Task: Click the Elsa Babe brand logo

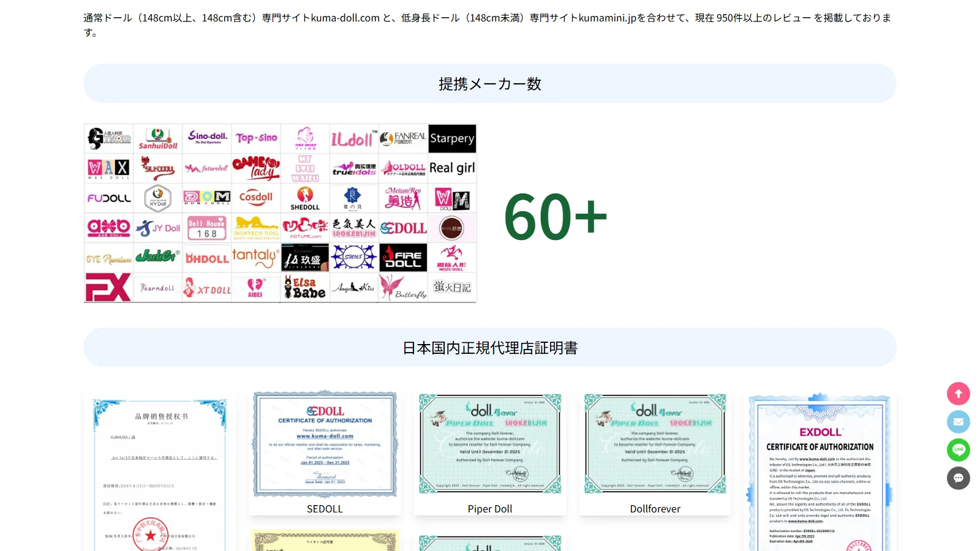Action: (305, 287)
